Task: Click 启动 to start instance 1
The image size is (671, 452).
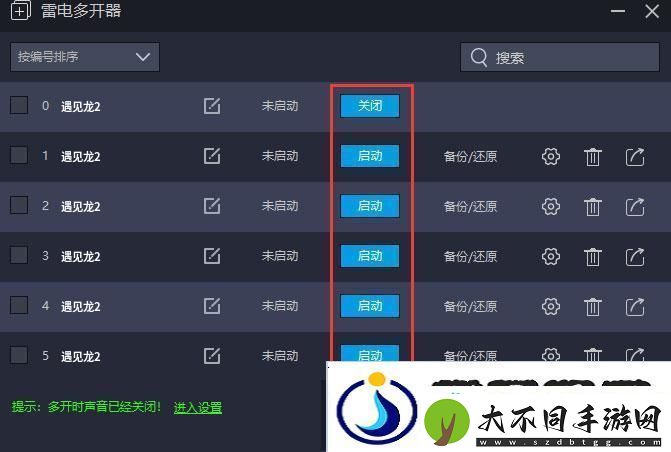Action: pos(370,156)
